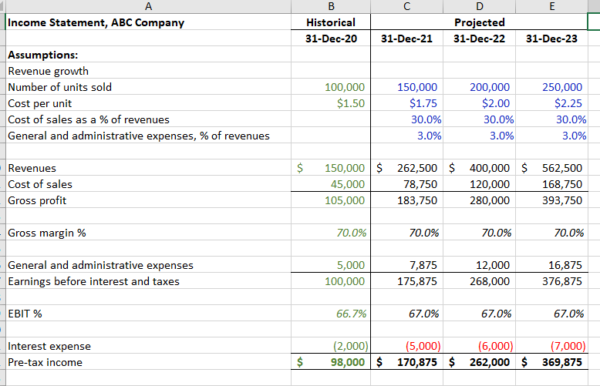This screenshot has width=600, height=386.
Task: Select pre-tax income value 98,000
Action: [x=331, y=362]
